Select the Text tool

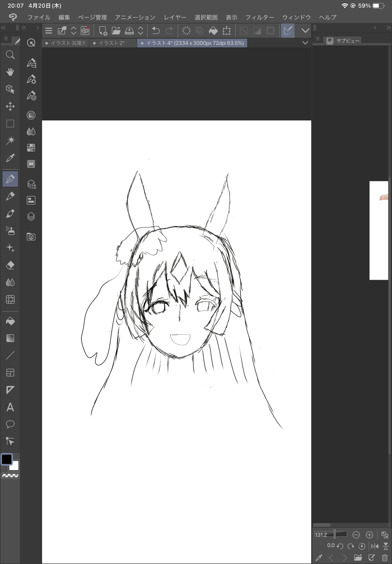coord(10,407)
